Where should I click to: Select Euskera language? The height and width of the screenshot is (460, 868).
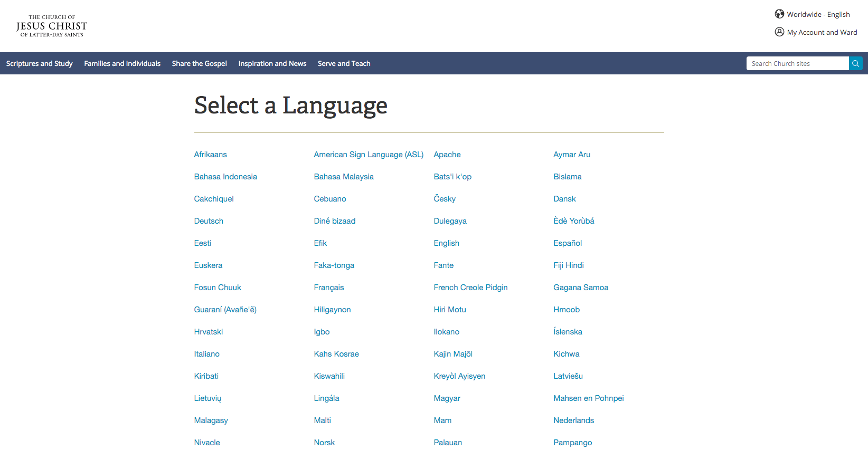pos(208,265)
